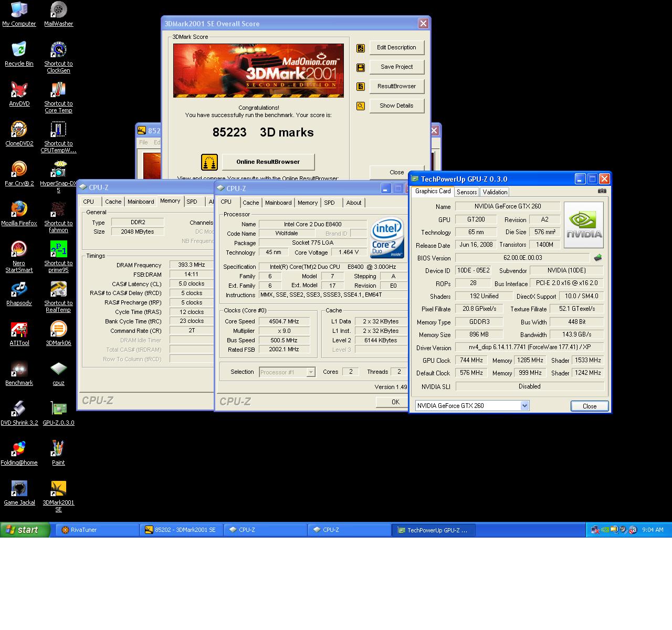
Task: Click the save disk icon in 3DMark
Action: (x=361, y=67)
